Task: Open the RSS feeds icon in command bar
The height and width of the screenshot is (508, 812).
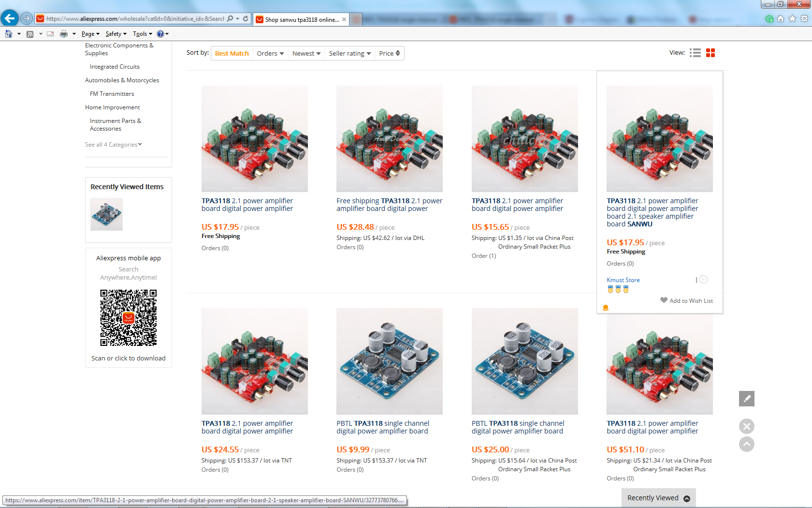Action: click(x=30, y=34)
